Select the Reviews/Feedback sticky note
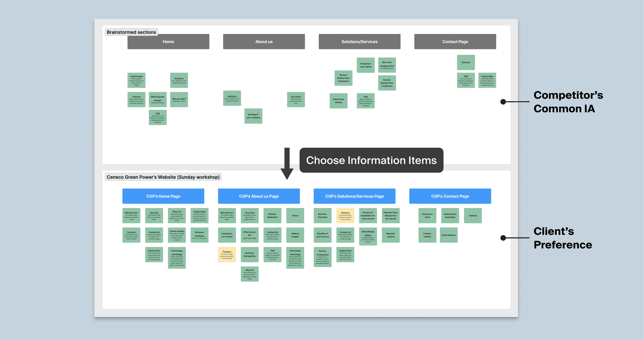This screenshot has width=644, height=340. pos(199,235)
